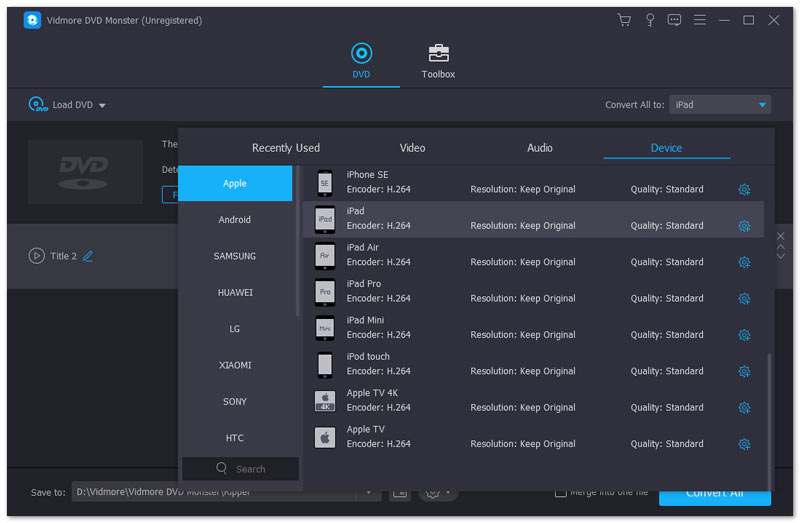The image size is (800, 523).
Task: Open the feedback chat icon
Action: click(x=674, y=20)
